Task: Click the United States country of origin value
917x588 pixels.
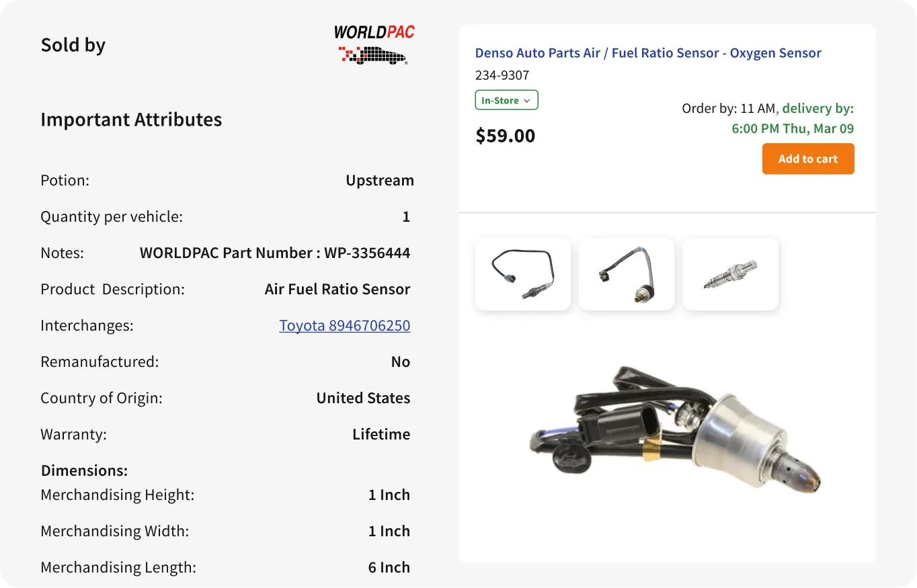Action: pos(363,398)
